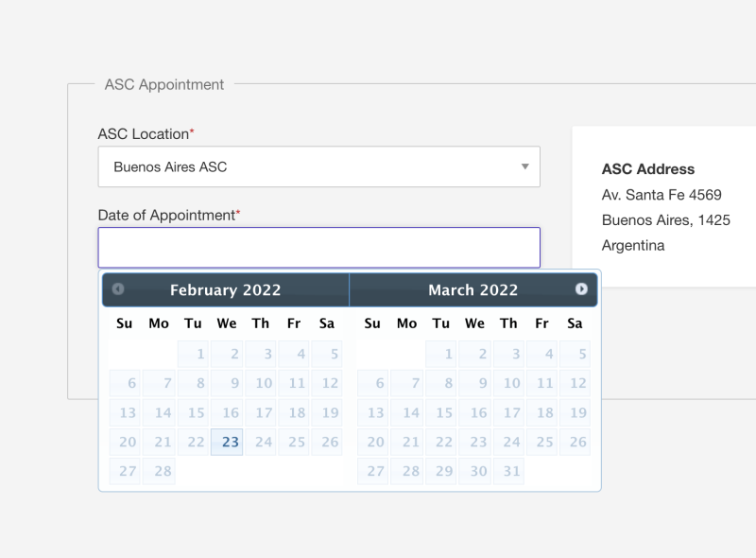This screenshot has height=558, width=756.
Task: Select February 5 in the calendar
Action: 327,354
